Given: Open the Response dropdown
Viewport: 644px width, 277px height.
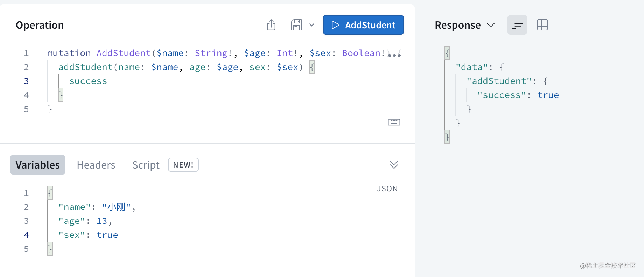Looking at the screenshot, I should coord(465,25).
